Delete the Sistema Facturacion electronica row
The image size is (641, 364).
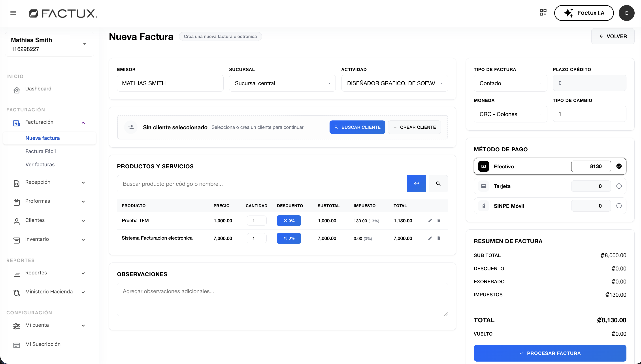(x=439, y=238)
